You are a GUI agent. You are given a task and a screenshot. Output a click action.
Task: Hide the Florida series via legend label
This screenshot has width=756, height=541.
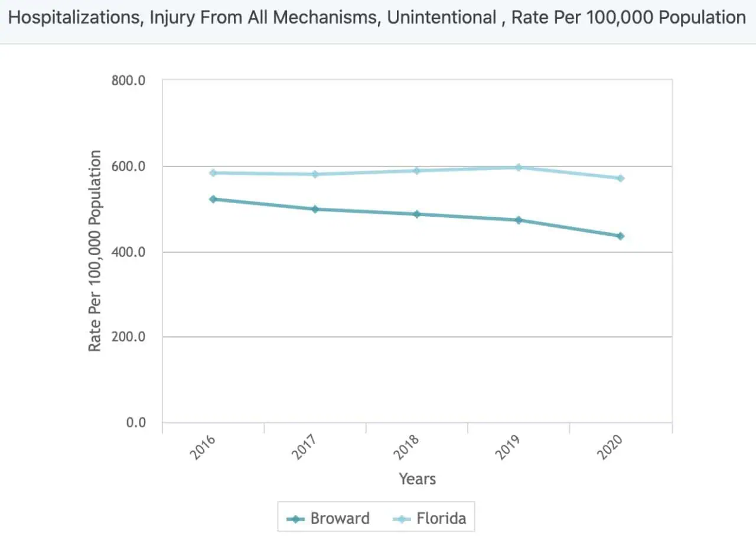[441, 519]
